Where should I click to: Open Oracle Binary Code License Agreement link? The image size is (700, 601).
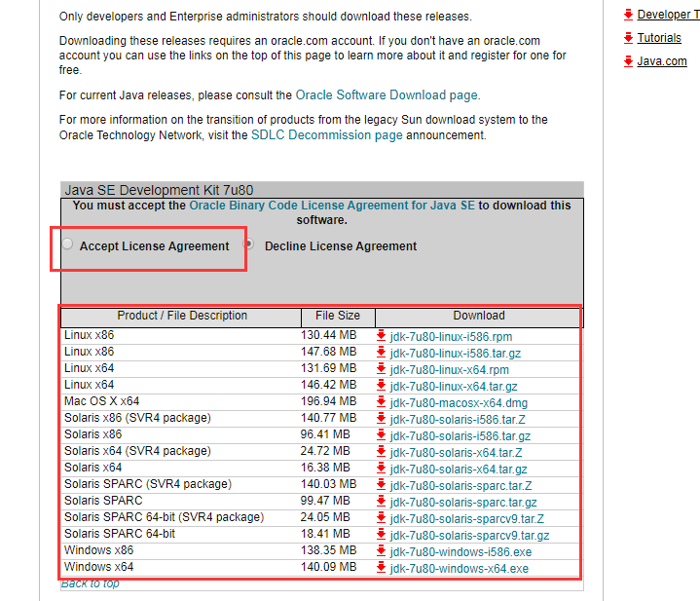(332, 205)
